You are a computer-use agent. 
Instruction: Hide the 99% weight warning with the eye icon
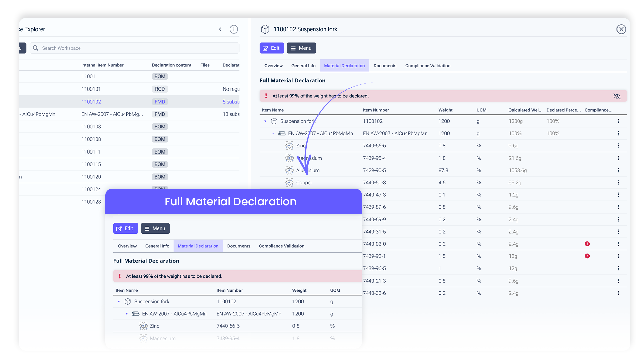[x=617, y=96]
